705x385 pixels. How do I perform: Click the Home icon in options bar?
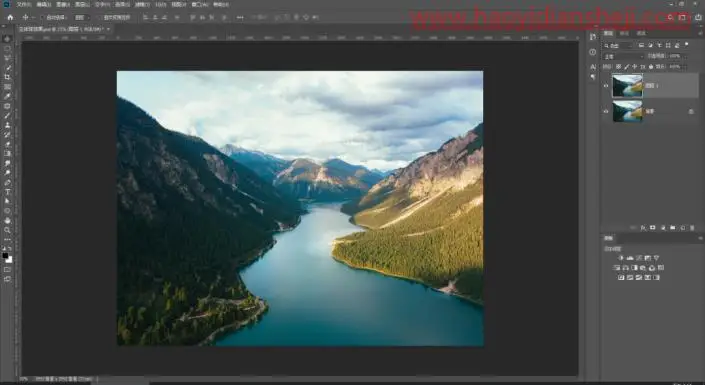tap(10, 17)
